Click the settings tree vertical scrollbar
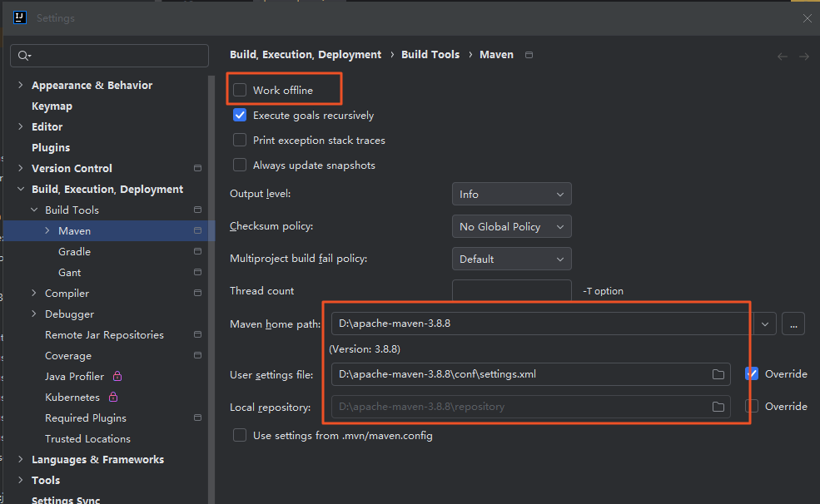Viewport: 820px width, 504px height. coord(211,290)
